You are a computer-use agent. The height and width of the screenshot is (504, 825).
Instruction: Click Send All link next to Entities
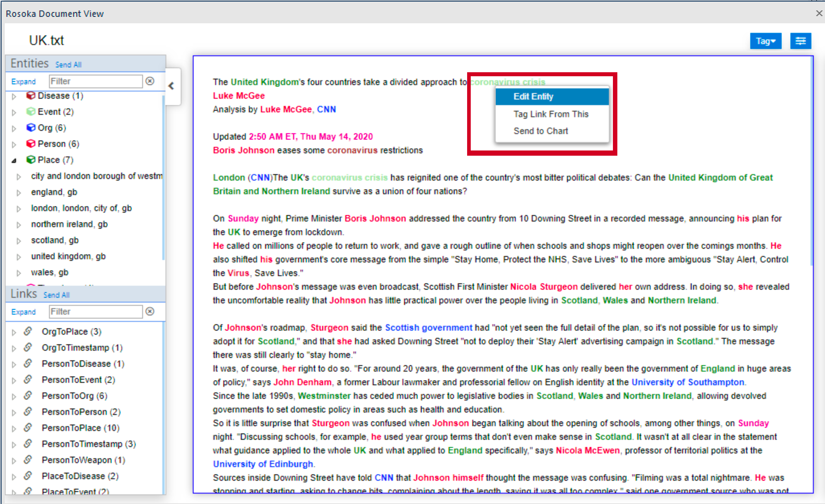[x=68, y=65]
